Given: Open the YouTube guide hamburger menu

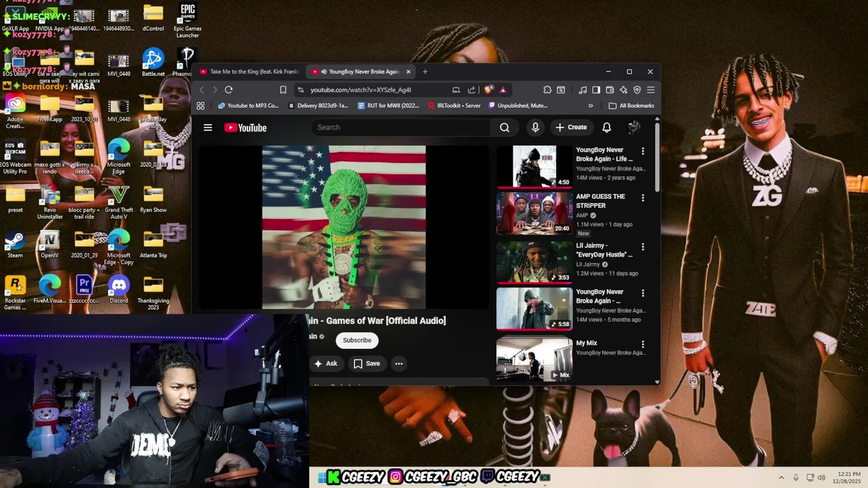Looking at the screenshot, I should click(x=208, y=127).
